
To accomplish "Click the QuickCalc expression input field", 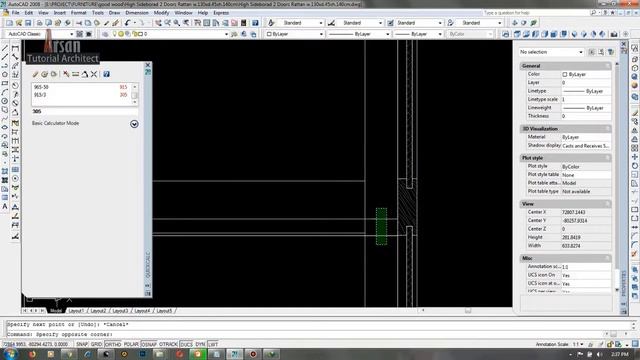I will click(84, 111).
